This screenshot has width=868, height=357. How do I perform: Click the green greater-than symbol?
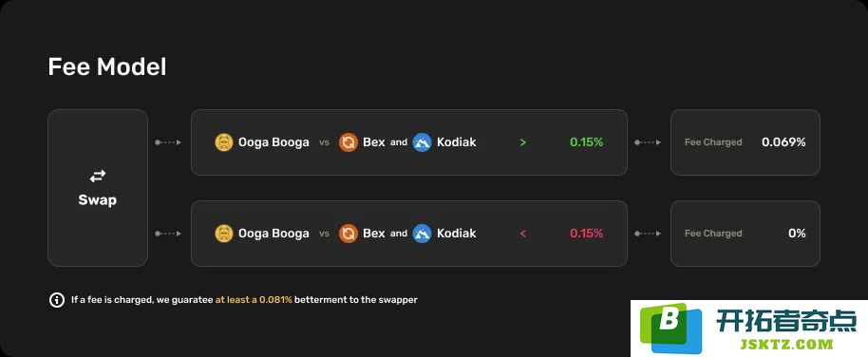click(523, 142)
